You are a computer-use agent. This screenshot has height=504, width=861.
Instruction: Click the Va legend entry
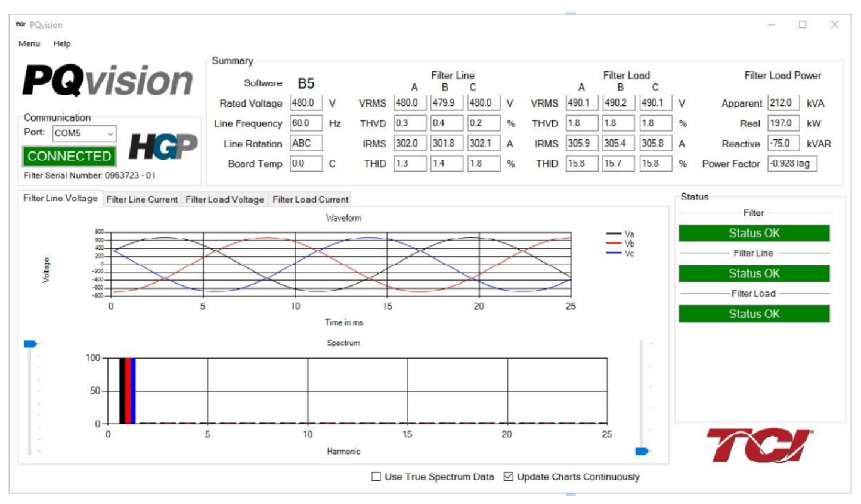coord(620,234)
